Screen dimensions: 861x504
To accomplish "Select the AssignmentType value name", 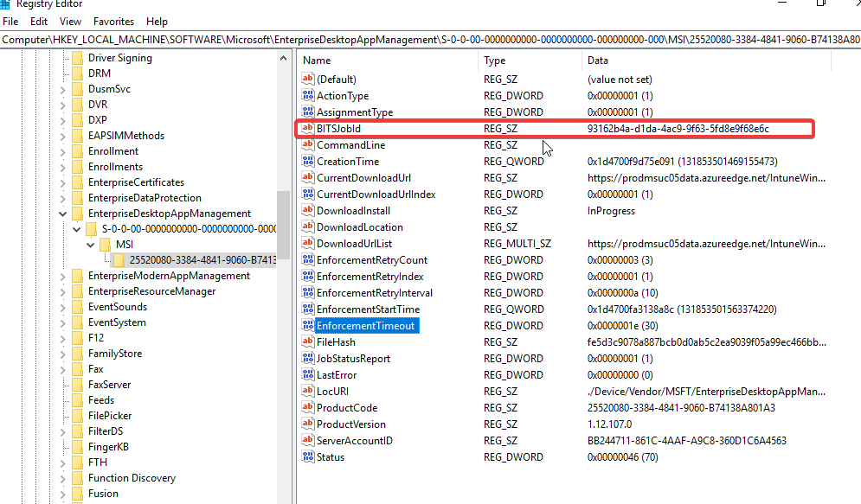I will tap(355, 112).
